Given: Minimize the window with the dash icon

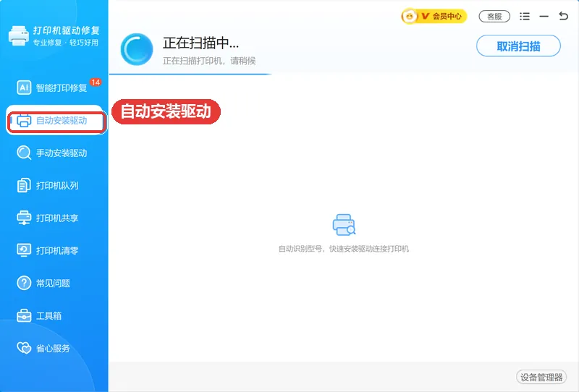Looking at the screenshot, I should [x=544, y=16].
